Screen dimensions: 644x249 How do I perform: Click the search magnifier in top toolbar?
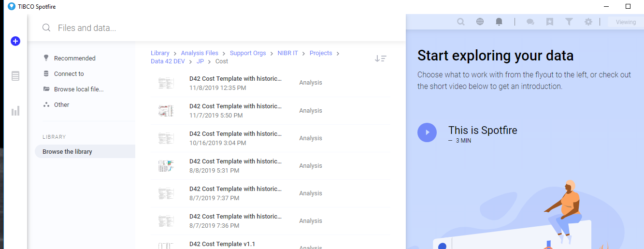click(x=461, y=22)
